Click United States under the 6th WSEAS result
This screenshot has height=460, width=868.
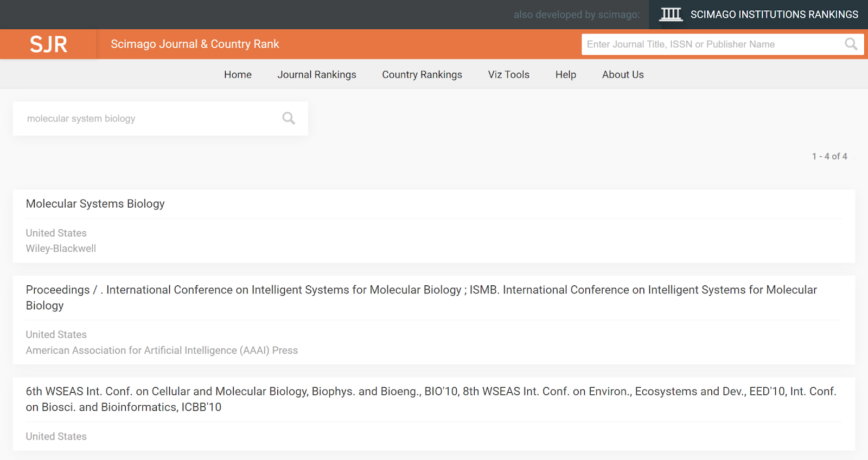tap(56, 436)
